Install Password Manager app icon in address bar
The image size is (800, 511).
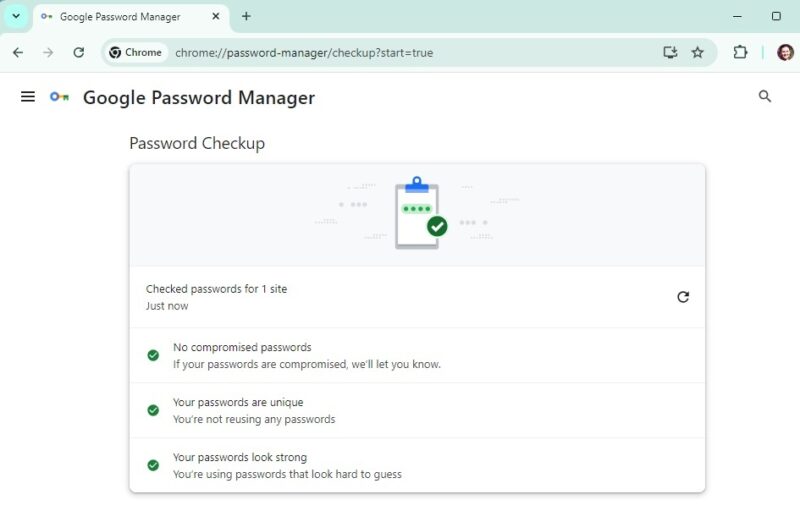click(x=670, y=52)
